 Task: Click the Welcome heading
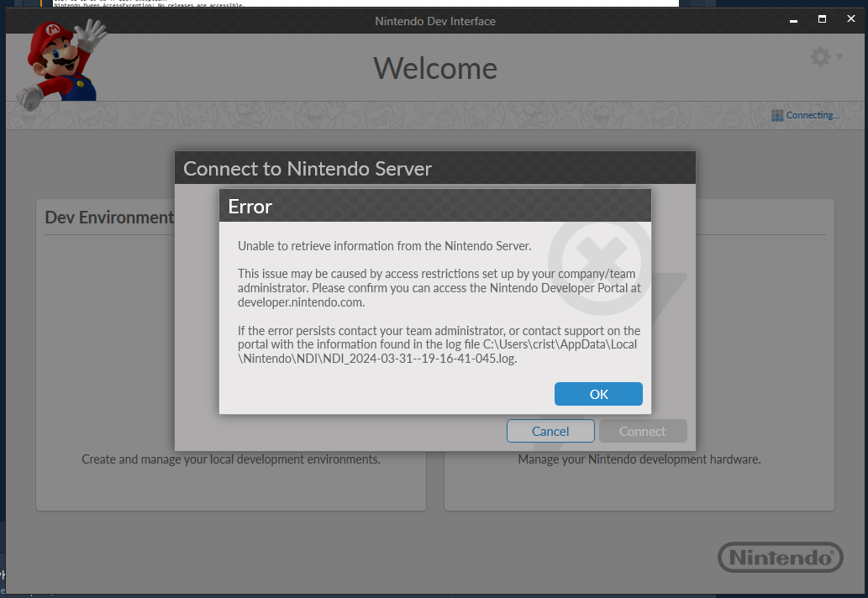(x=435, y=68)
